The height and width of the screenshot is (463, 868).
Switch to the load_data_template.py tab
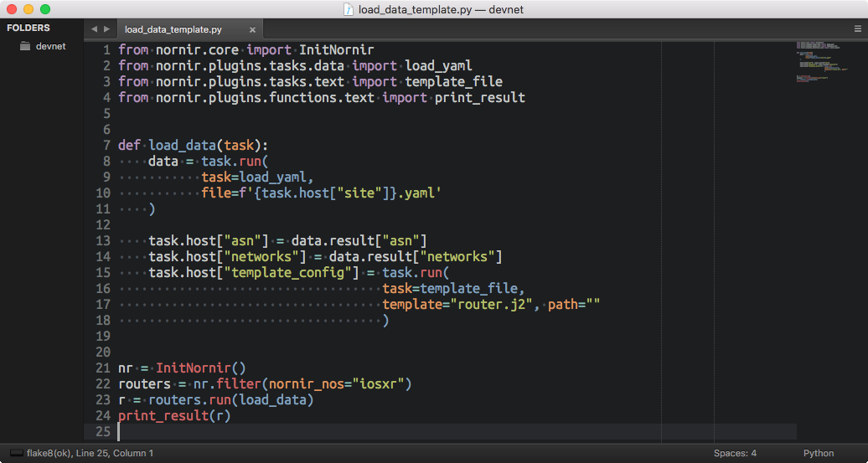click(173, 30)
